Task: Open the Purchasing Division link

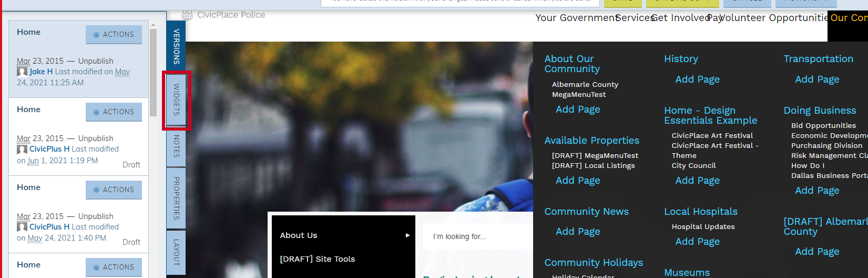Action: pos(826,145)
